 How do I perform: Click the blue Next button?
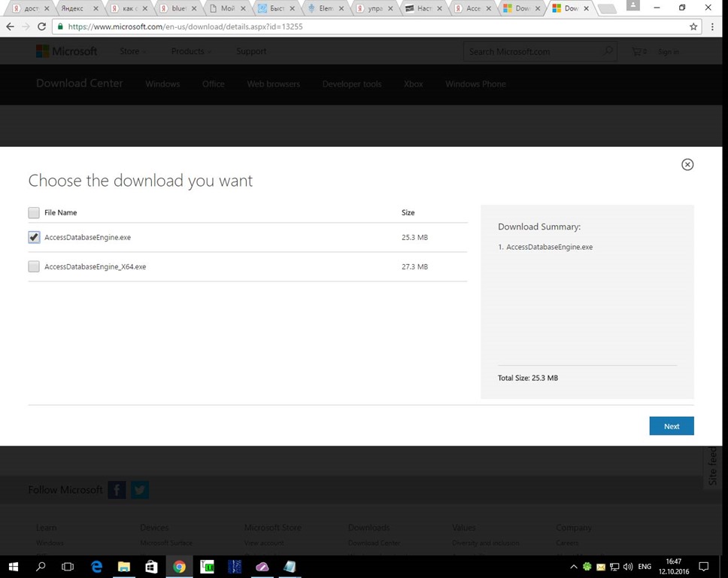pyautogui.click(x=672, y=426)
